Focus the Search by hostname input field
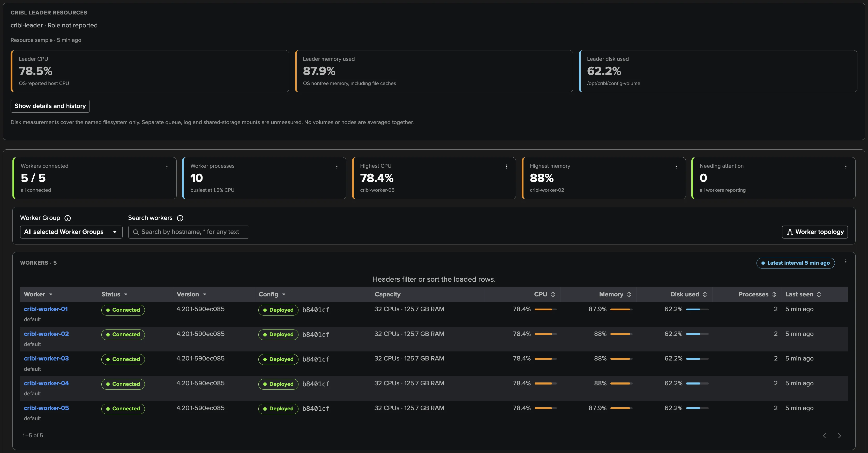 tap(189, 232)
